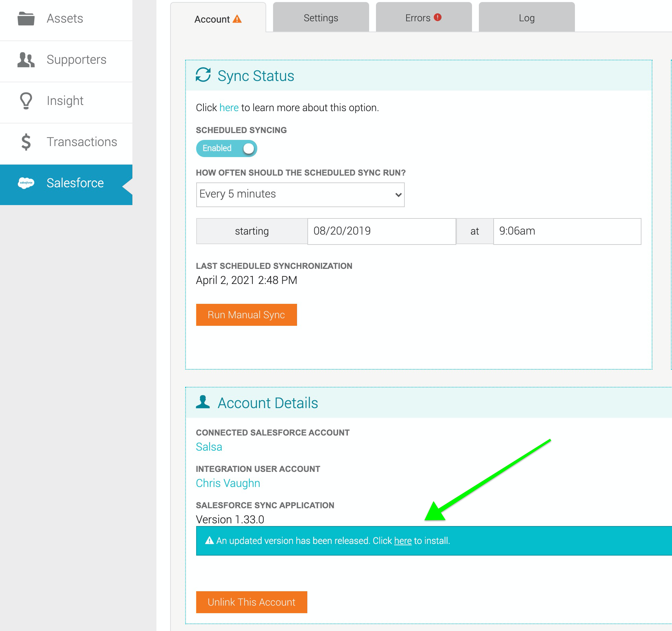The height and width of the screenshot is (631, 672).
Task: Click the warning triangle in update banner
Action: (209, 540)
